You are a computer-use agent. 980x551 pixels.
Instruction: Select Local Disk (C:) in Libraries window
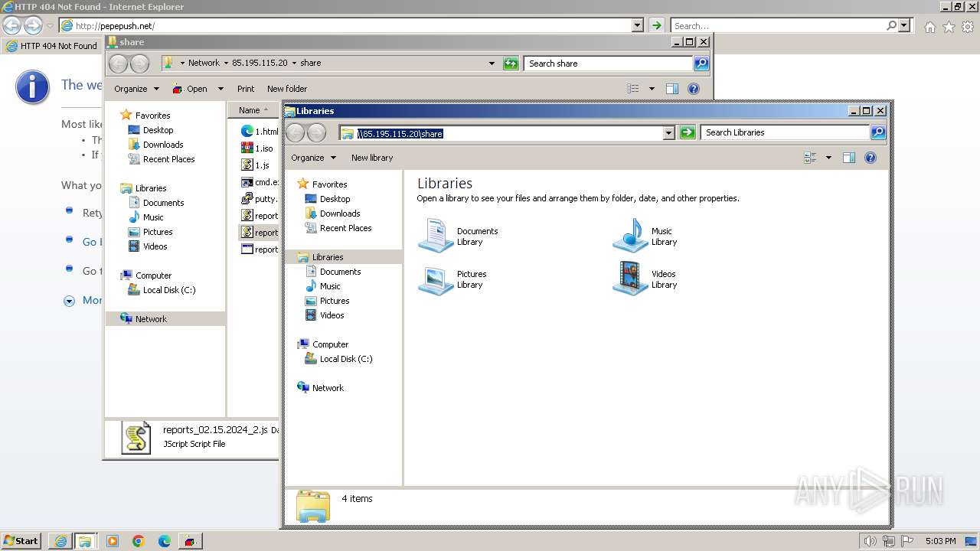click(x=346, y=359)
